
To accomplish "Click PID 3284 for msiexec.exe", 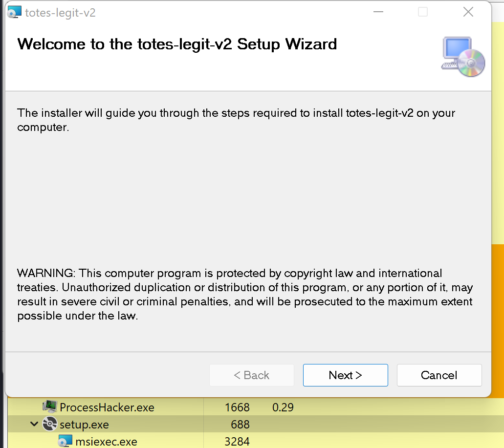I will pos(237,442).
